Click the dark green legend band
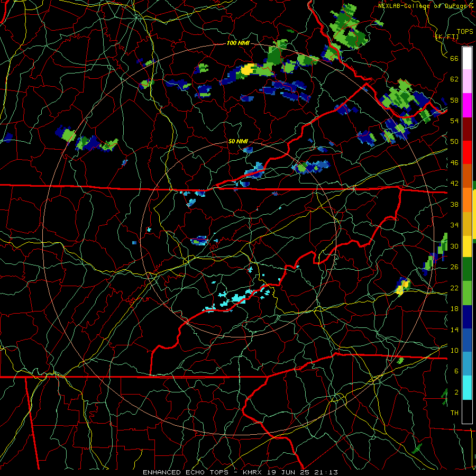The width and height of the screenshot is (476, 476). (467, 269)
